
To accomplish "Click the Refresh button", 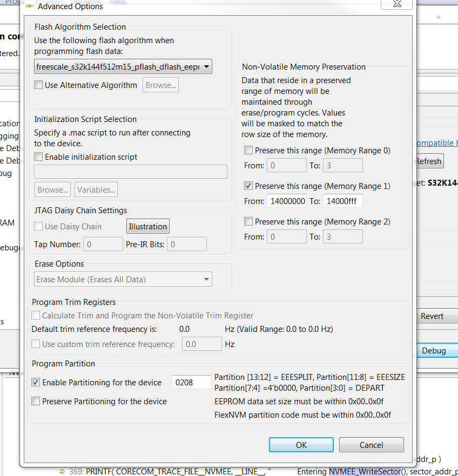I will [x=429, y=161].
